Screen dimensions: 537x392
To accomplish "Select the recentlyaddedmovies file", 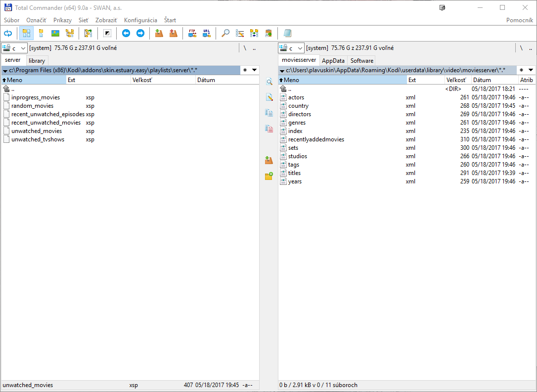I will pyautogui.click(x=316, y=139).
